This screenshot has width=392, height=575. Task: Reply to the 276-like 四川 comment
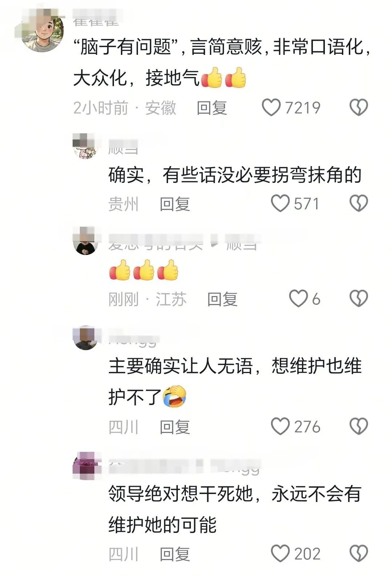click(x=175, y=427)
